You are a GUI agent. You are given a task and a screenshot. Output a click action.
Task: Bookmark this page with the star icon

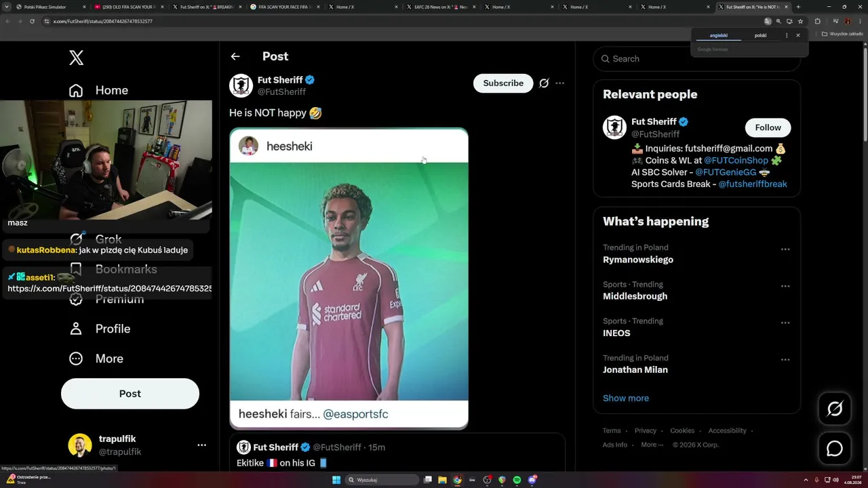pyautogui.click(x=800, y=21)
